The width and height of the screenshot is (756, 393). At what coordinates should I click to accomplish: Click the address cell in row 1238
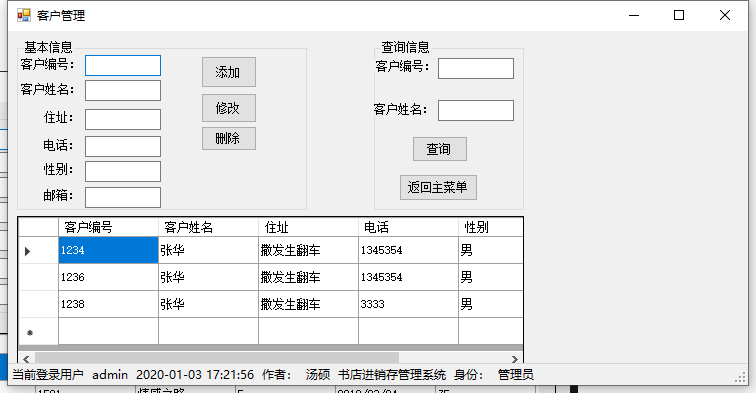tap(309, 304)
